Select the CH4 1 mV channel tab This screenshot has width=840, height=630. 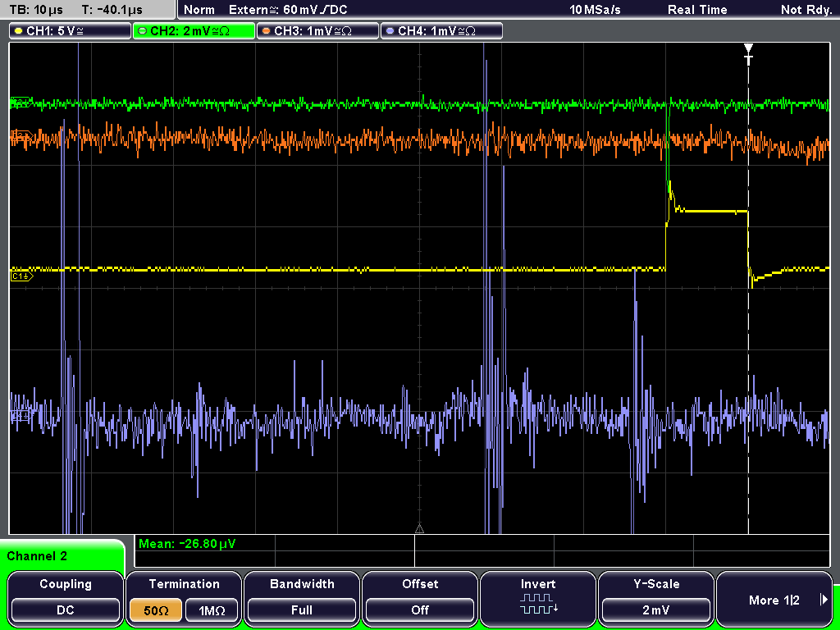click(441, 31)
